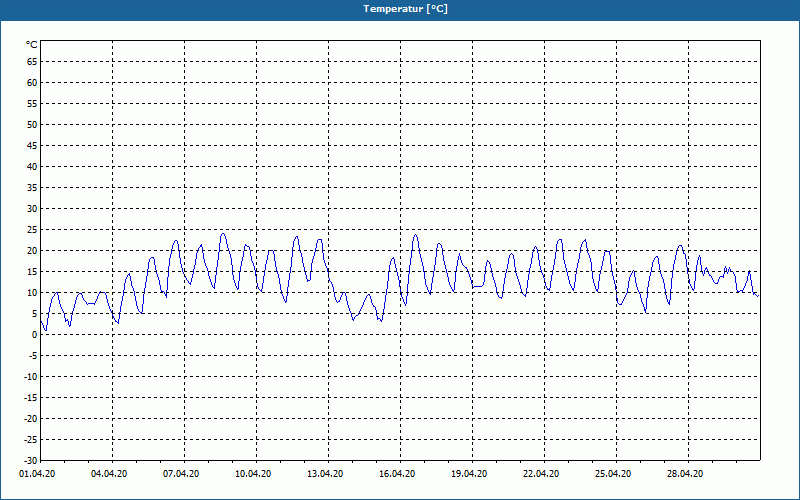Screen dimensions: 800x500
Task: Click the 04.04.20 date label
Action: 109,473
